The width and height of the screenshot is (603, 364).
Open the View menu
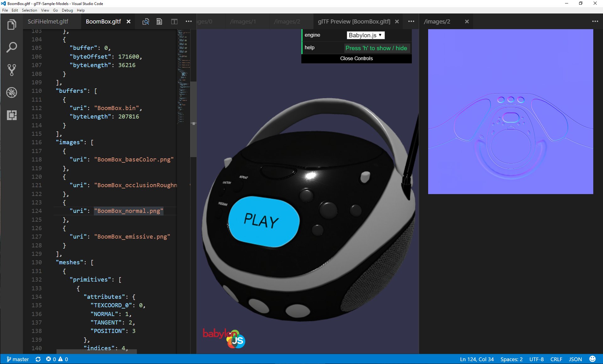click(45, 10)
